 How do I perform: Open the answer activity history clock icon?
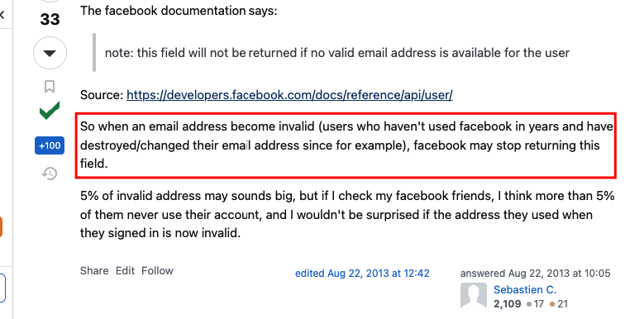pos(50,174)
